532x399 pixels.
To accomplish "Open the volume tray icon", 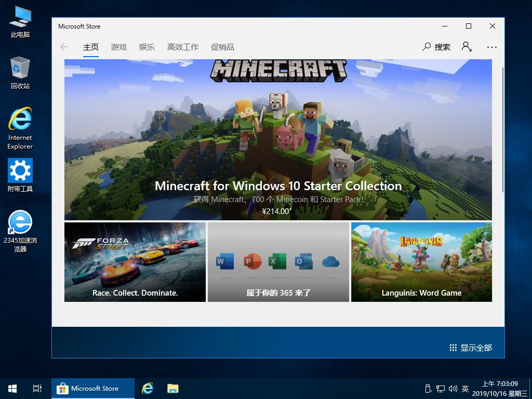I will click(453, 389).
